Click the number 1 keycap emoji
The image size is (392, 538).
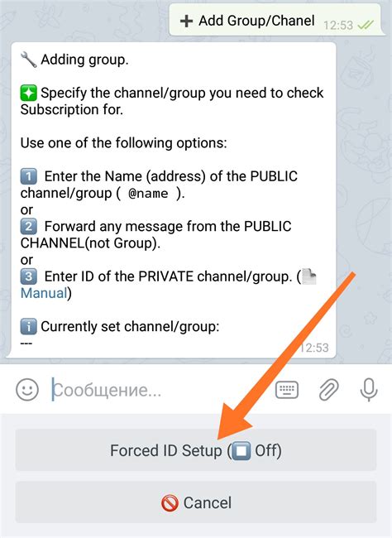click(x=28, y=176)
